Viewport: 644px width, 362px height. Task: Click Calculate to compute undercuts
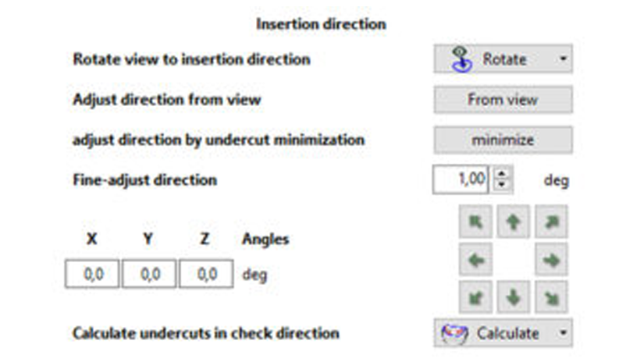[x=496, y=332]
